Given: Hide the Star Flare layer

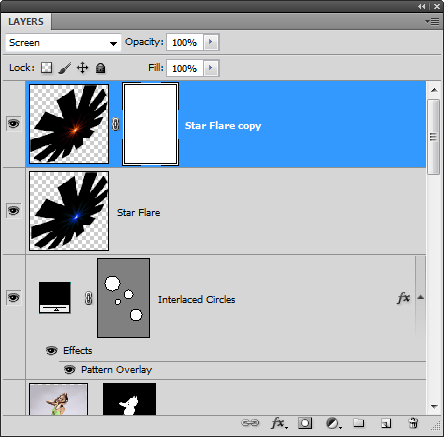Looking at the screenshot, I should 14,211.
